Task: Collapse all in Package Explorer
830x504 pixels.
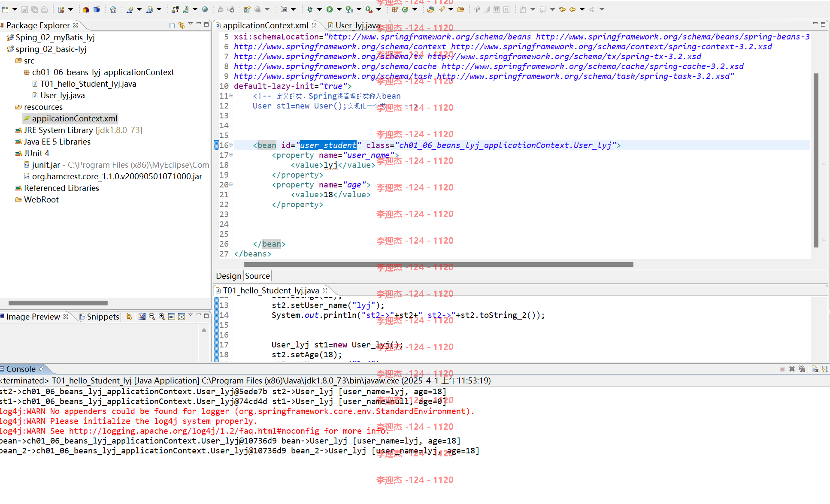Action: coord(172,25)
